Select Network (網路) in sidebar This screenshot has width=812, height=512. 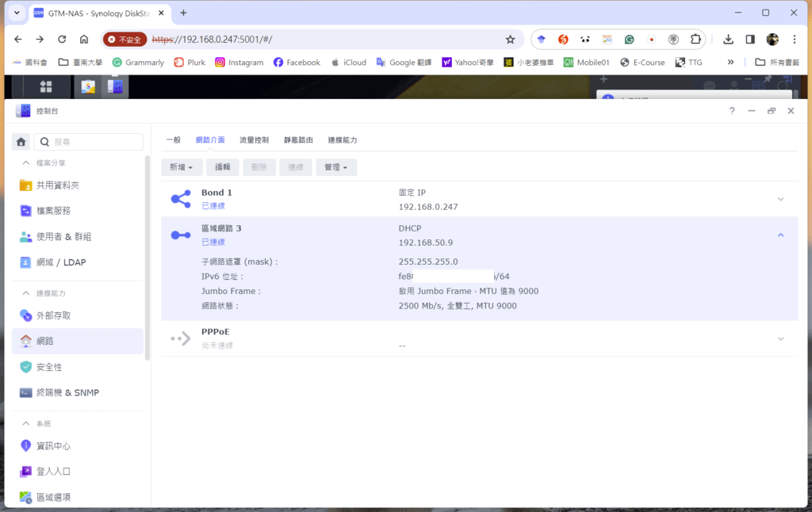pyautogui.click(x=78, y=341)
